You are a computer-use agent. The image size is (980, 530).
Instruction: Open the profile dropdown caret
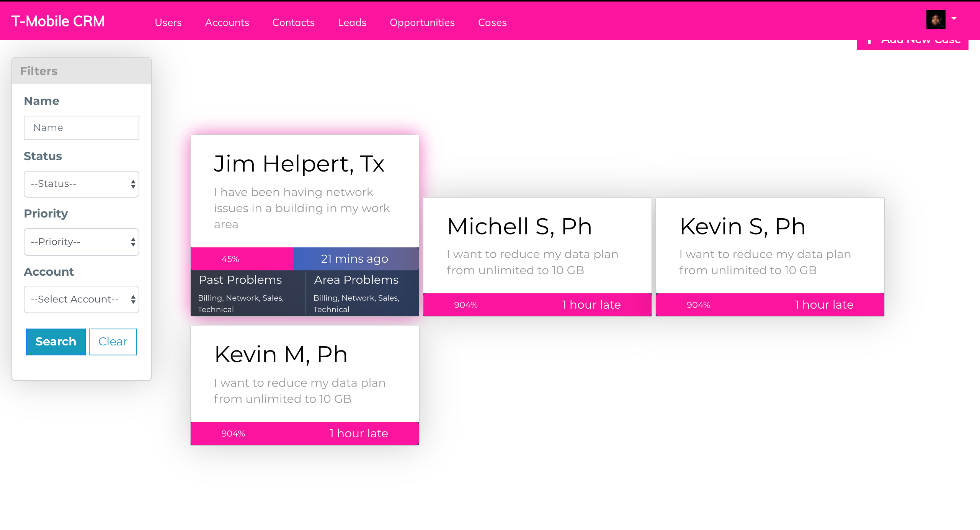coord(954,18)
